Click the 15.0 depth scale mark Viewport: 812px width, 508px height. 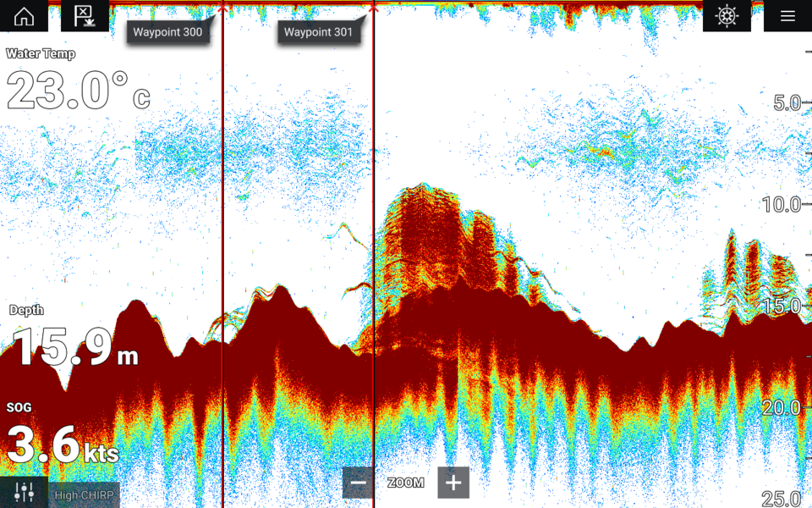pos(781,306)
